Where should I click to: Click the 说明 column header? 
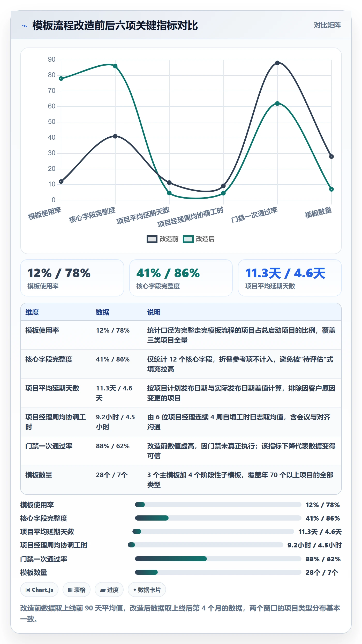154,312
